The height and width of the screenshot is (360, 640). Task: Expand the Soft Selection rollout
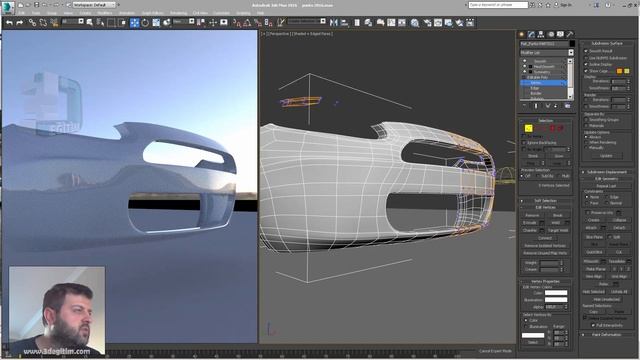pyautogui.click(x=545, y=201)
